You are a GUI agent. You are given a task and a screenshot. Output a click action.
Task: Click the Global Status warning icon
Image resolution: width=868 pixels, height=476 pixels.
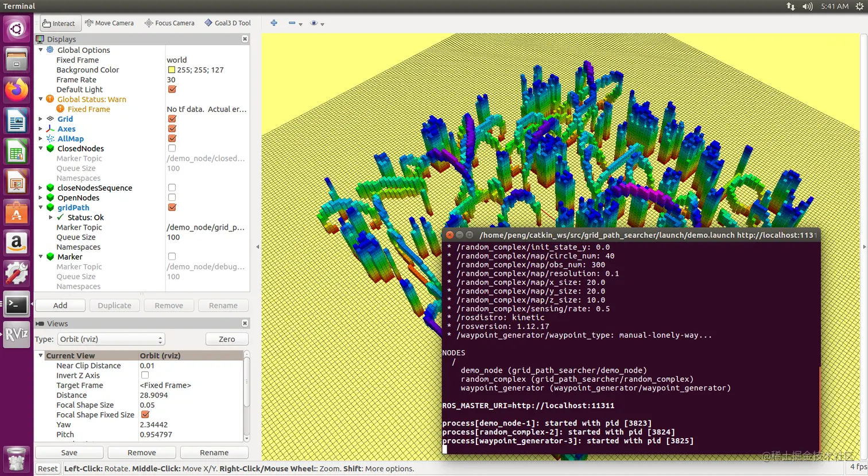pyautogui.click(x=50, y=99)
